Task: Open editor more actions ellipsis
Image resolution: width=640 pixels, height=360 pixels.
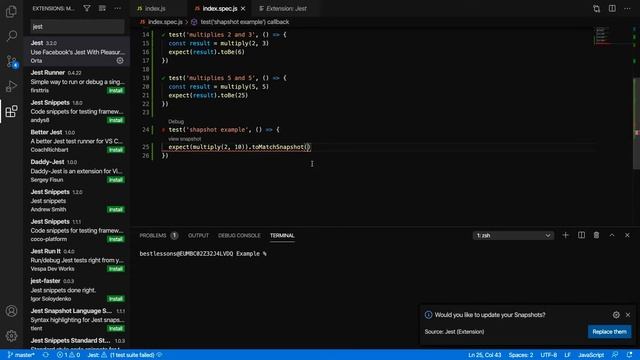Action: (x=627, y=8)
